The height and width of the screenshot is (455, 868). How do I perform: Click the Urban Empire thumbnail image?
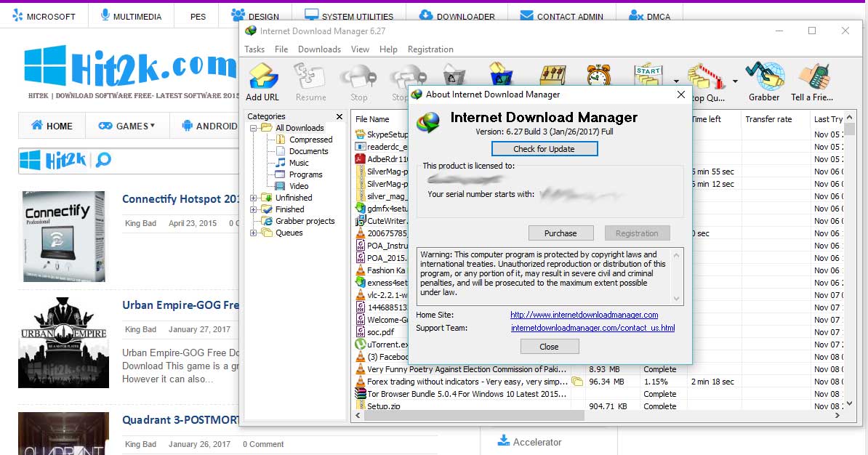(64, 342)
